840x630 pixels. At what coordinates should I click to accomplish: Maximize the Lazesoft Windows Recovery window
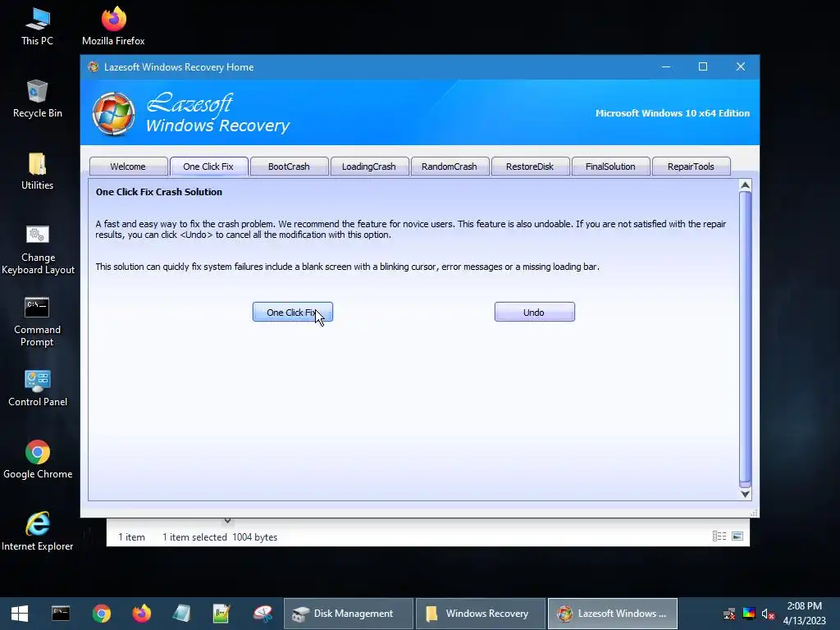703,67
